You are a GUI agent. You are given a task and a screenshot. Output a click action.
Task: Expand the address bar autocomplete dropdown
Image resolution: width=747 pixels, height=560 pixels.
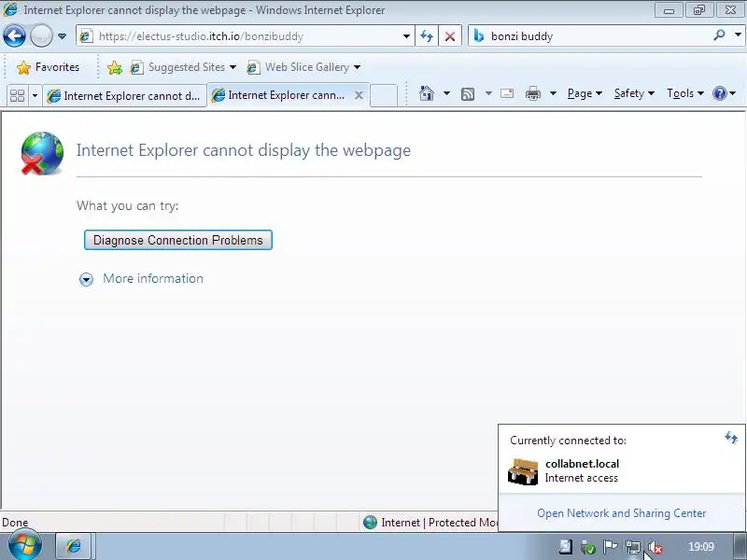[406, 36]
